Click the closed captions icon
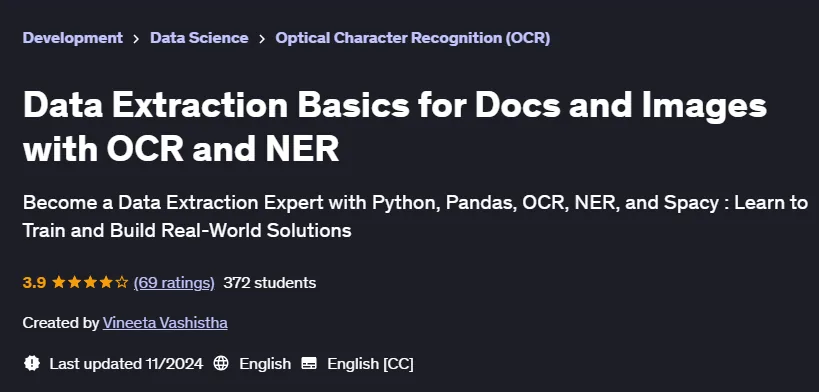Viewport: 819px width, 392px height. coord(309,363)
